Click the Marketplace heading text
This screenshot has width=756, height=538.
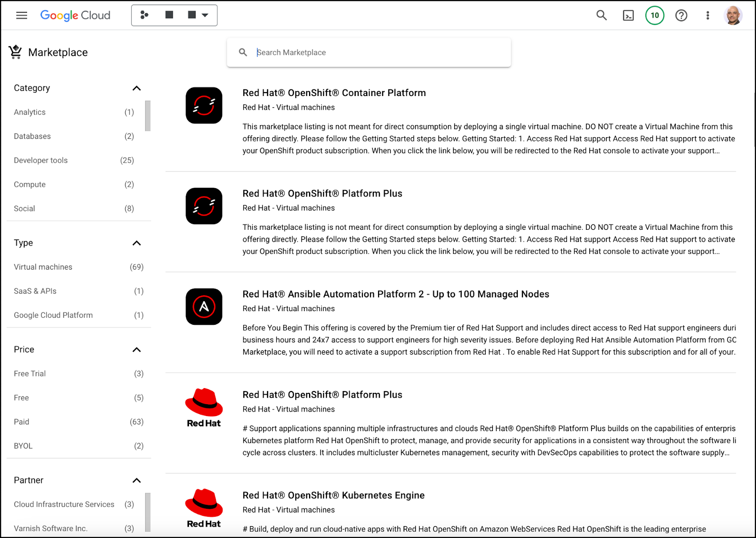pyautogui.click(x=58, y=52)
